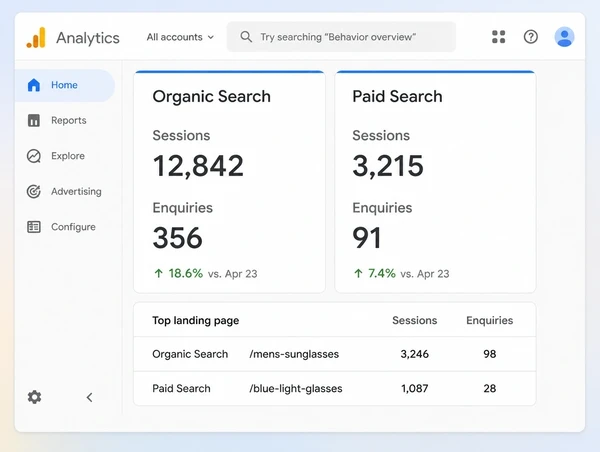Select the 98 enquiries cell

pyautogui.click(x=489, y=354)
